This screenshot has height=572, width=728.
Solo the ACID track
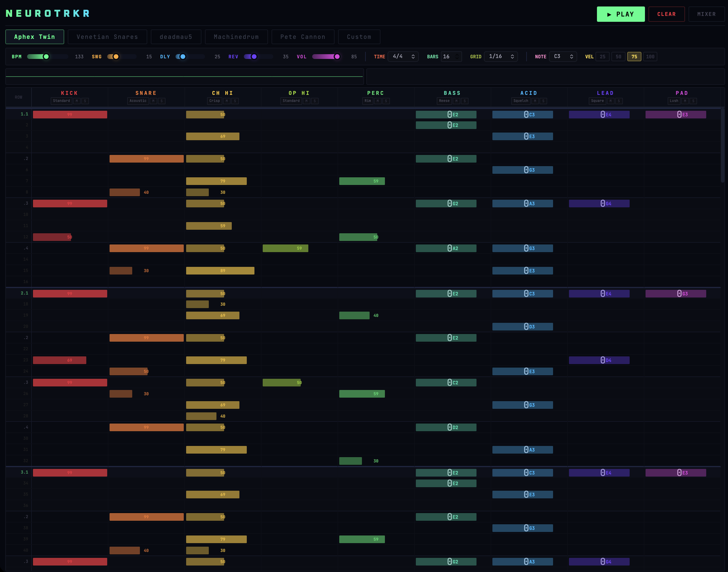pos(543,101)
